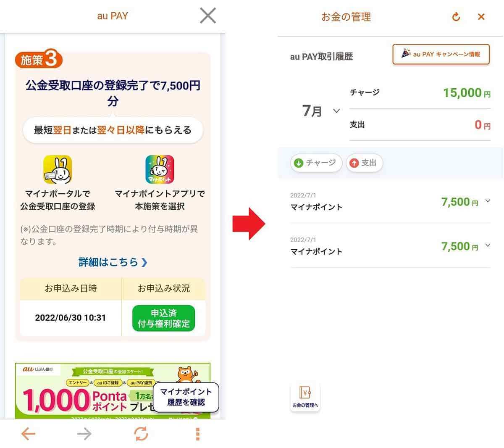Refresh the お金の管理 screen
Screen dimensions: 504x448
click(x=456, y=17)
